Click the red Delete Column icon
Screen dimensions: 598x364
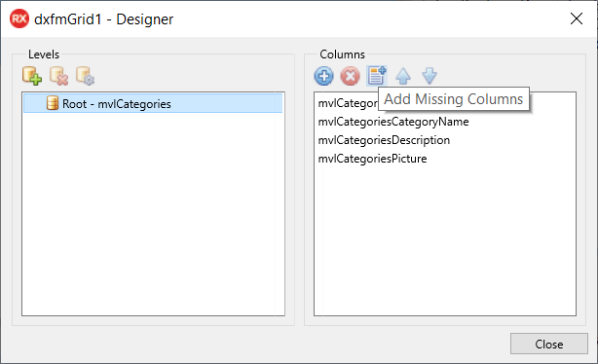coord(350,76)
